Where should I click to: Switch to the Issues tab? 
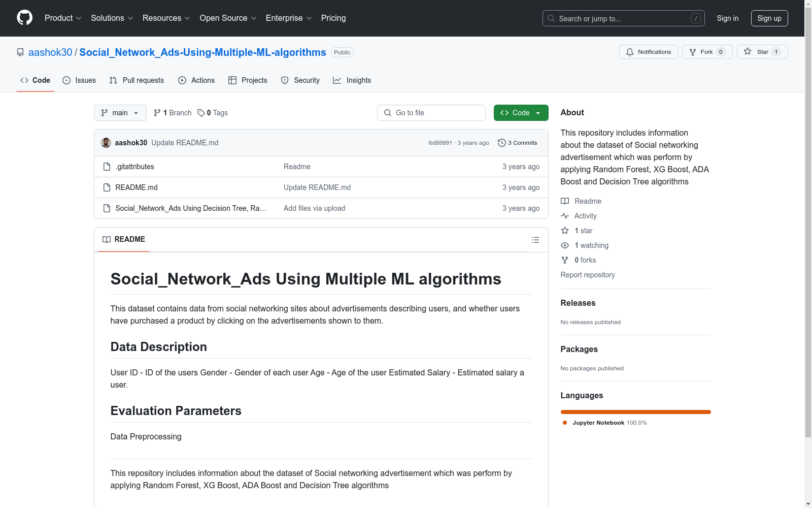[x=79, y=80]
